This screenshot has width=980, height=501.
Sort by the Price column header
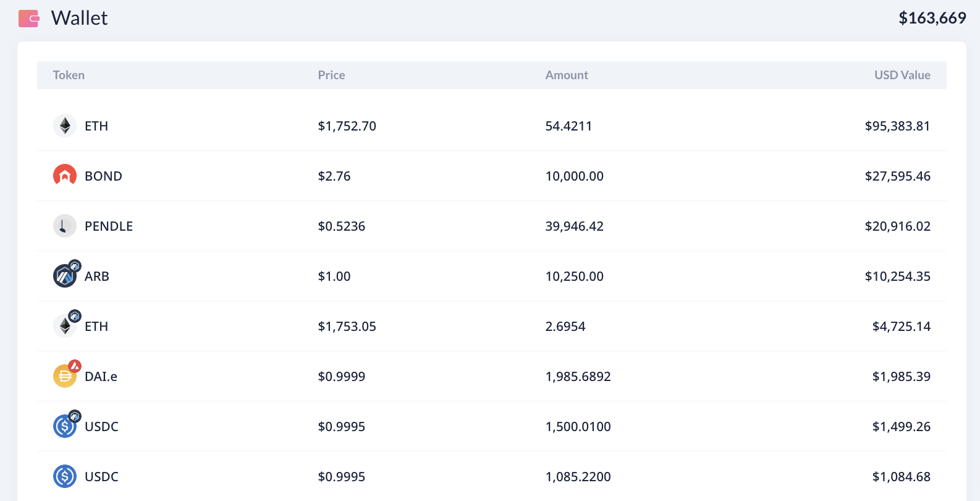[x=331, y=75]
